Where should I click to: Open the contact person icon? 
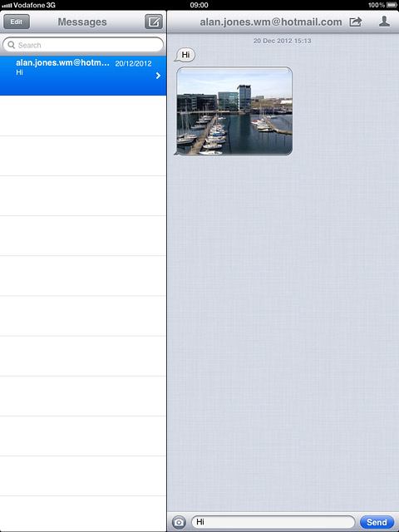(x=384, y=22)
